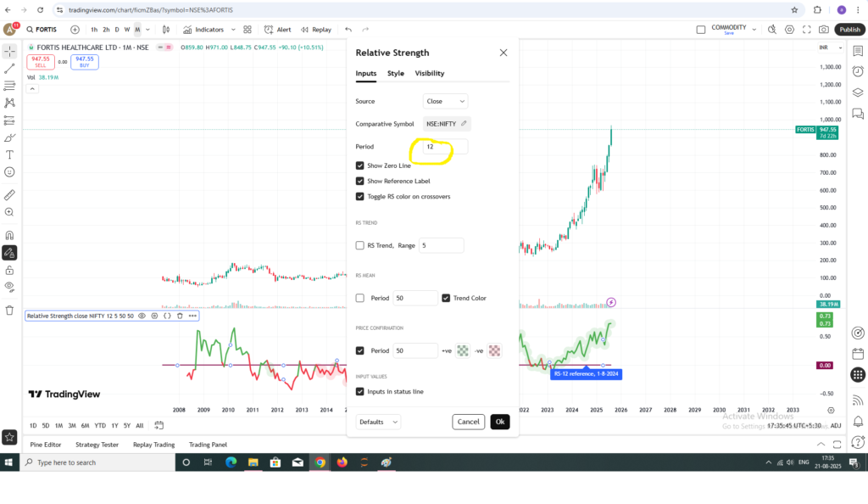Select the trend line drawing tool
The image size is (868, 504).
click(x=9, y=69)
